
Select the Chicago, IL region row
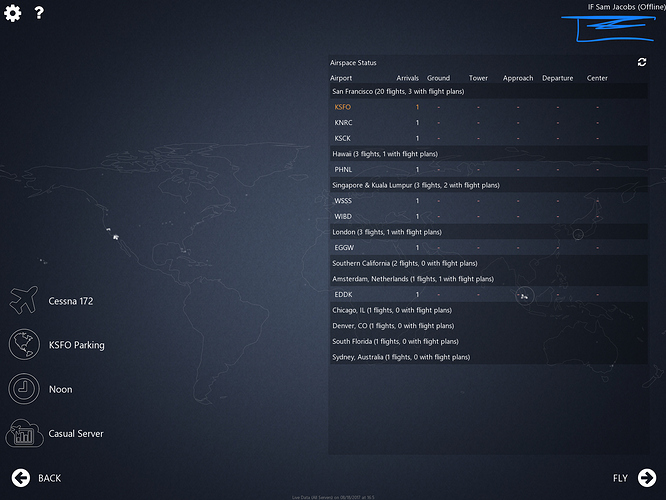coord(489,310)
